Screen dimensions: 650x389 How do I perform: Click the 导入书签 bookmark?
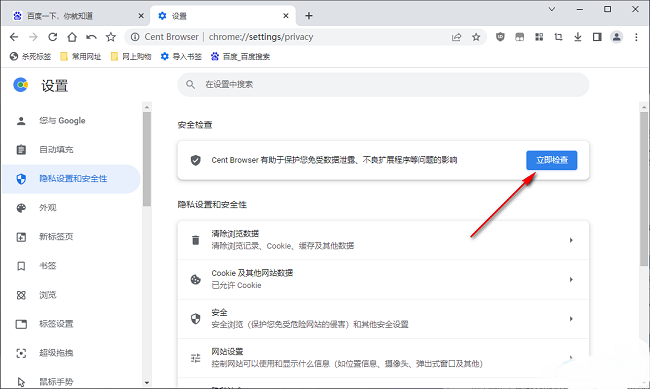click(x=181, y=56)
